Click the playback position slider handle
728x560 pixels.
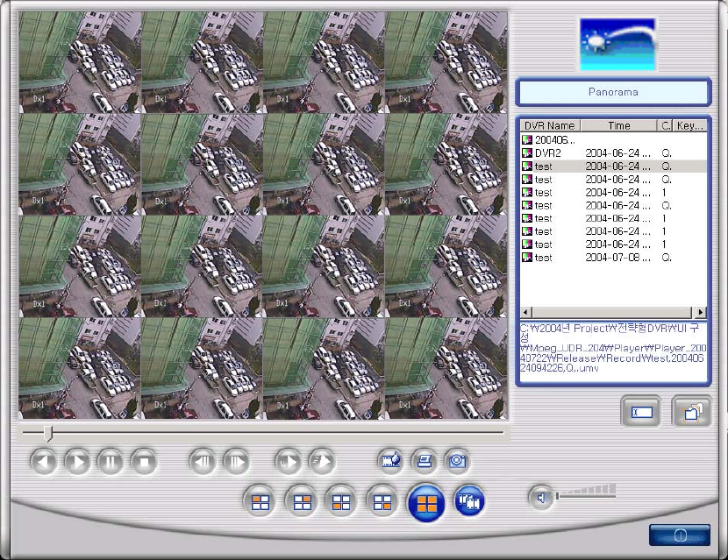48,433
